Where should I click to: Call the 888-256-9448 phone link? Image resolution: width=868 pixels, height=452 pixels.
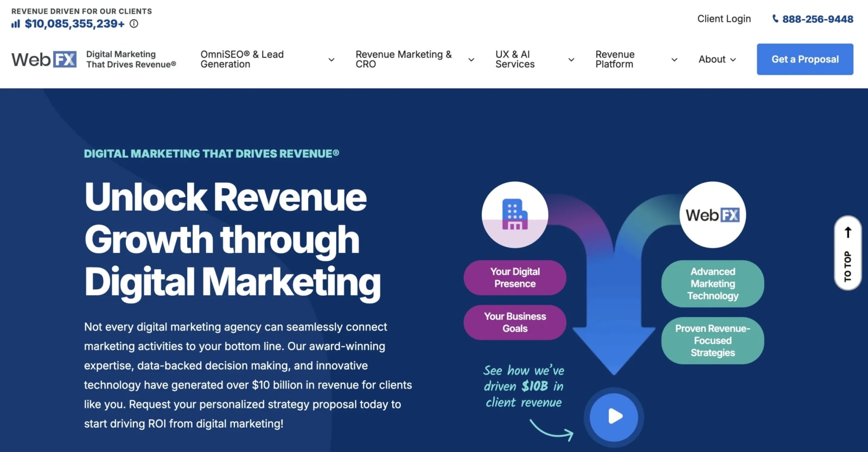click(x=818, y=19)
